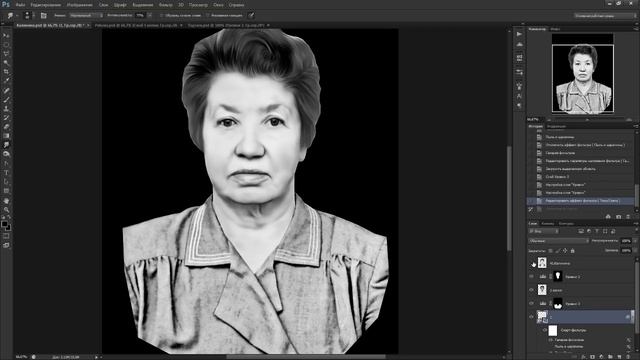
Task: Enable 'Образец со всех слоев' checkbox
Action: coord(162,16)
